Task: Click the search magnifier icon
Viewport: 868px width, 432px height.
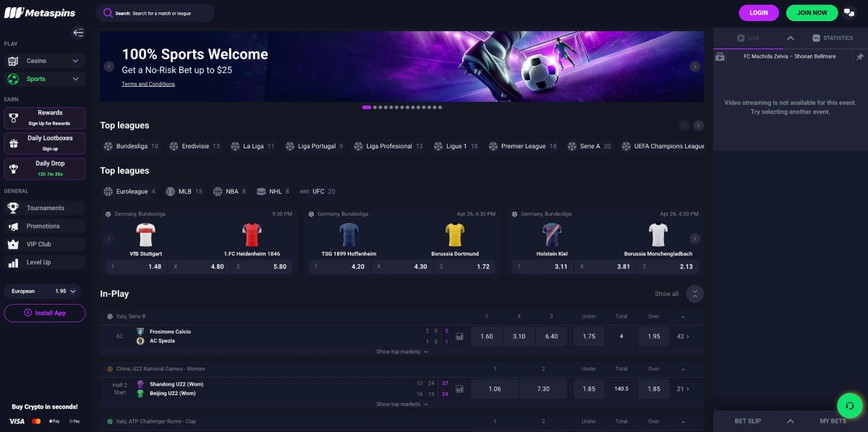Action: (x=107, y=13)
